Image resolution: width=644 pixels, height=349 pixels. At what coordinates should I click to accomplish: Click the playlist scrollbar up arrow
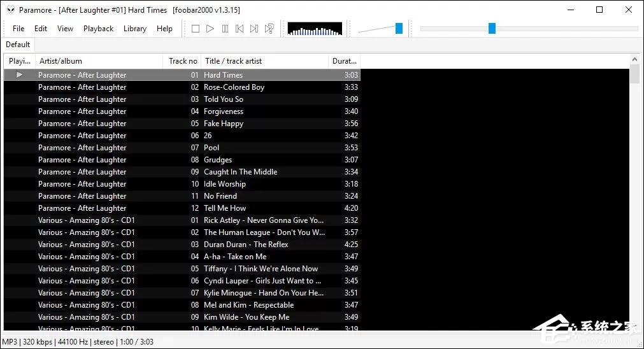634,59
